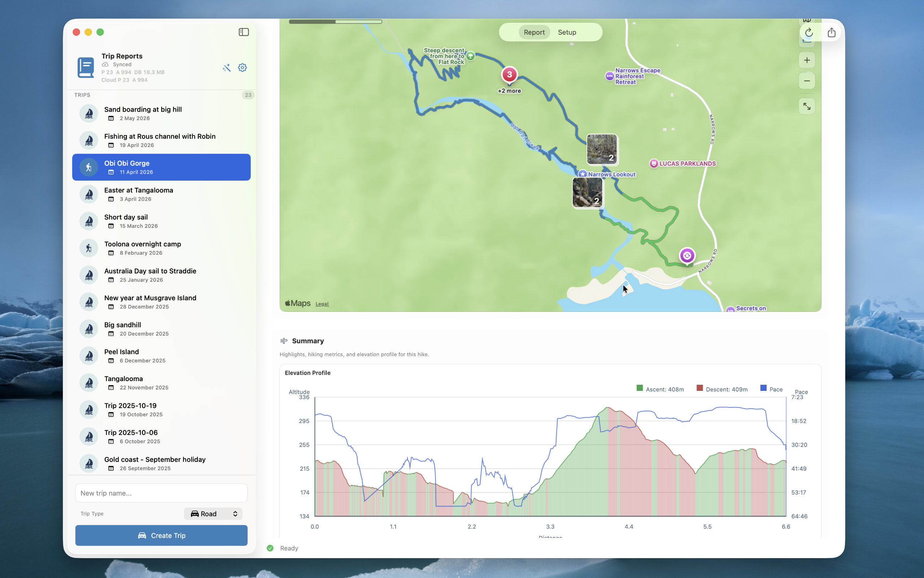Click the New trip name input field
Image resolution: width=924 pixels, height=578 pixels.
pos(161,493)
